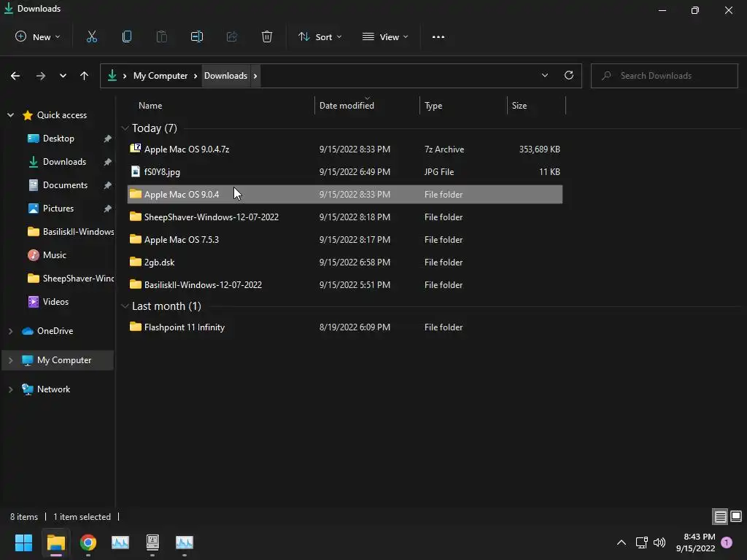Viewport: 747px width, 560px height.
Task: Open SheepShaver-Windows folder in sidebar
Action: tap(71, 279)
